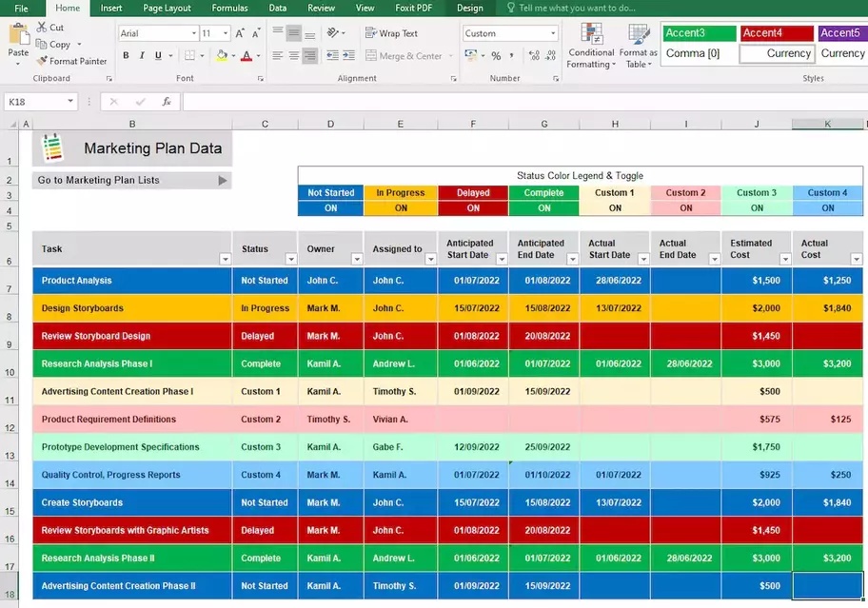Viewport: 868px width, 608px height.
Task: Click the Name Box showing K18
Action: (x=34, y=102)
